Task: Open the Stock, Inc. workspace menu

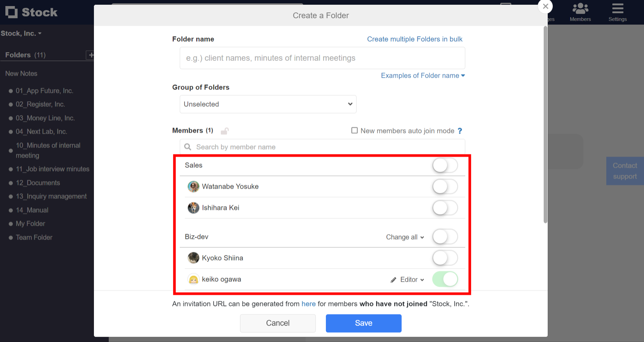Action: point(22,33)
